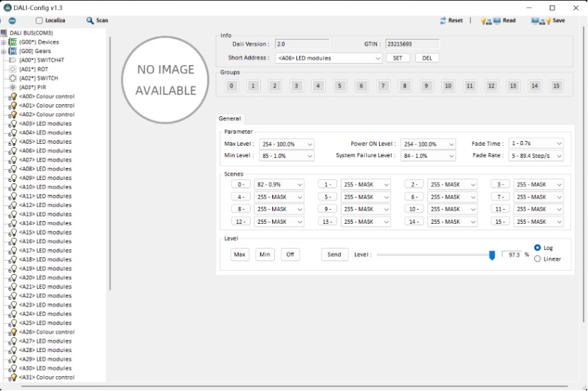Click the GTIN value field
The height and width of the screenshot is (391, 588).
tap(412, 44)
